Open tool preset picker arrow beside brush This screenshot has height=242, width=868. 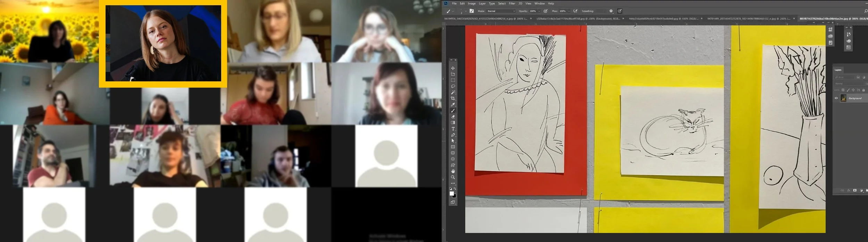tap(453, 11)
